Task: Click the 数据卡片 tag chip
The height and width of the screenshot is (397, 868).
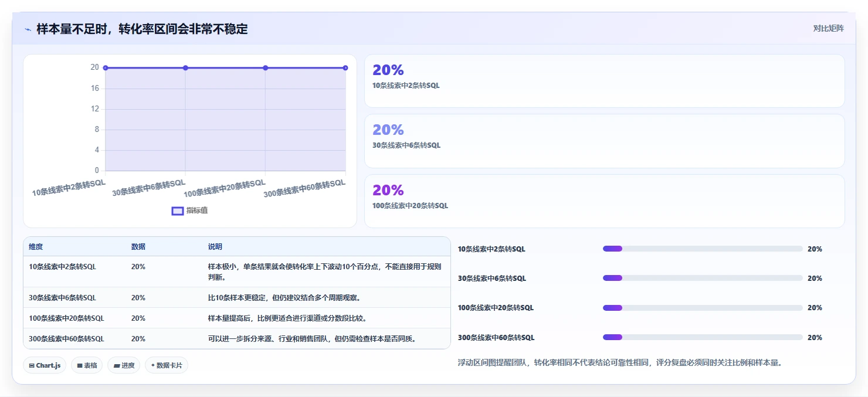Action: [x=167, y=365]
